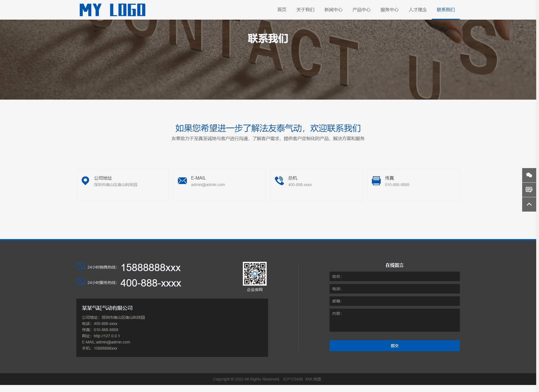
Task: Click the back-to-top arrow icon
Action: point(529,204)
